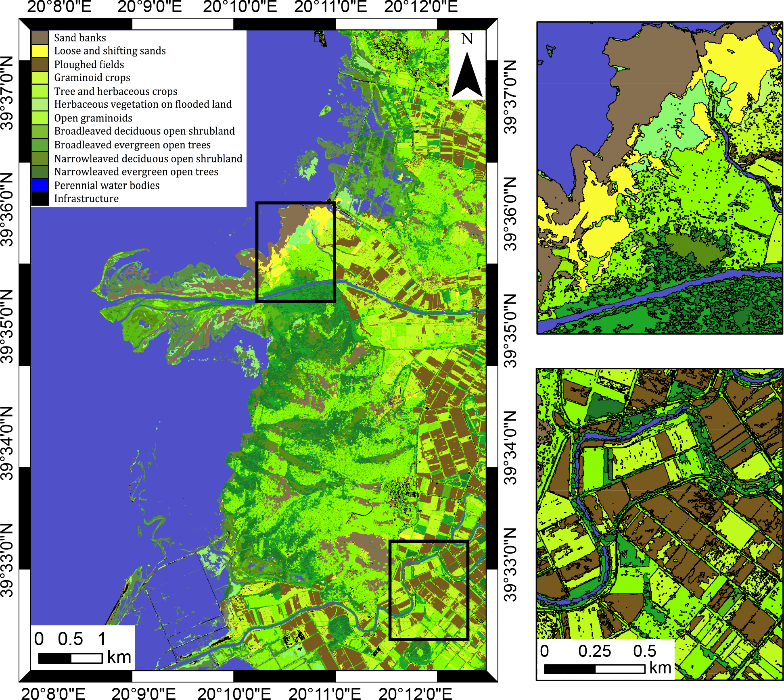Click the Narrowleaved evergreen open trees swatch
This screenshot has height=700, width=784.
(40, 172)
